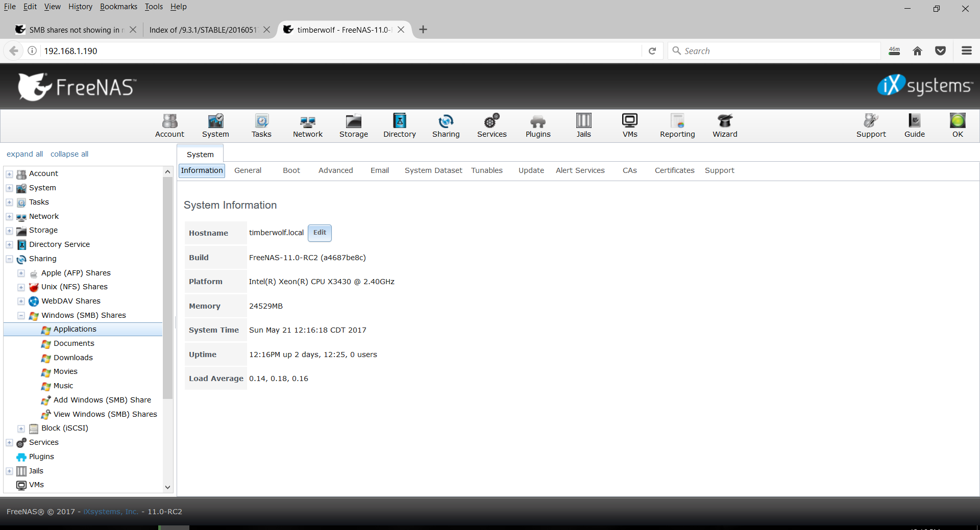Select the Music SMB share
This screenshot has width=980, height=530.
point(63,386)
